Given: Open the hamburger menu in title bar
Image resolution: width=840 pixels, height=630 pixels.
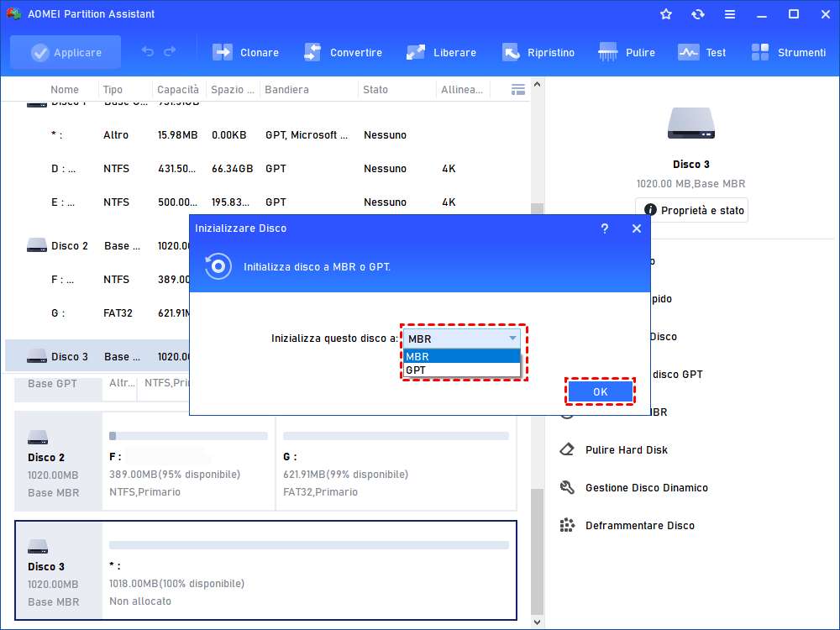Looking at the screenshot, I should tap(730, 14).
